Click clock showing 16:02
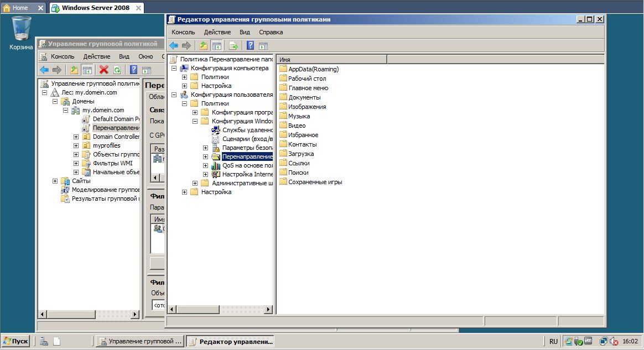The image size is (644, 350). (631, 341)
